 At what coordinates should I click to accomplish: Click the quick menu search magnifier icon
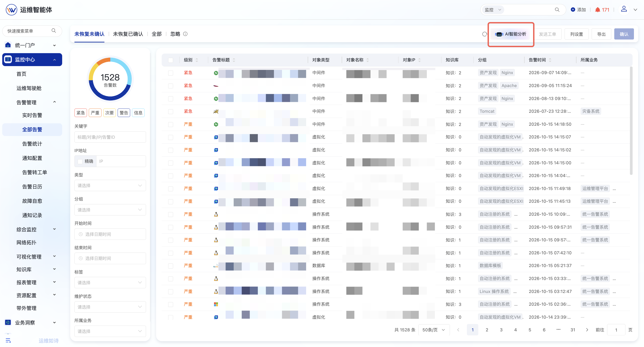pyautogui.click(x=54, y=31)
